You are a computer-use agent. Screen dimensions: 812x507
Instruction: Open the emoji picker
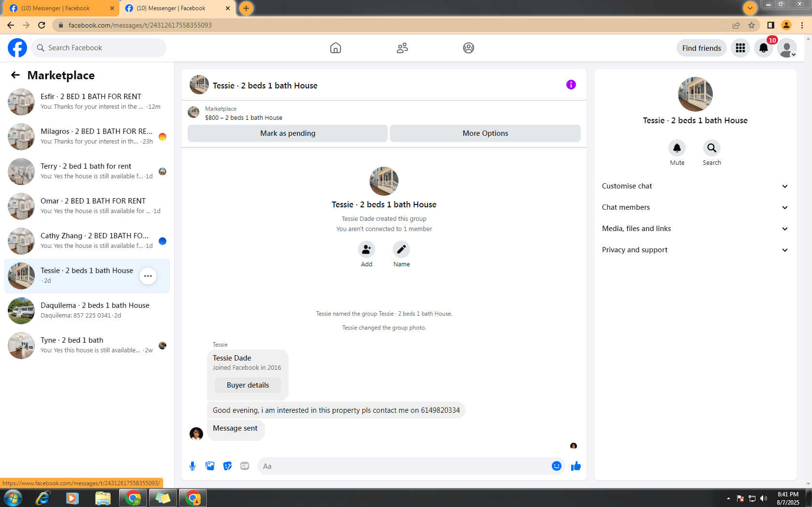tap(557, 466)
